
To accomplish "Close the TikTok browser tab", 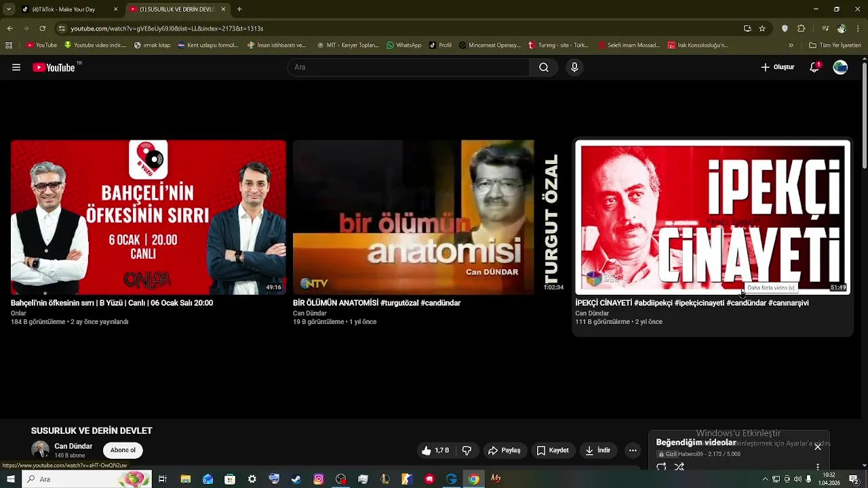I will pyautogui.click(x=115, y=9).
